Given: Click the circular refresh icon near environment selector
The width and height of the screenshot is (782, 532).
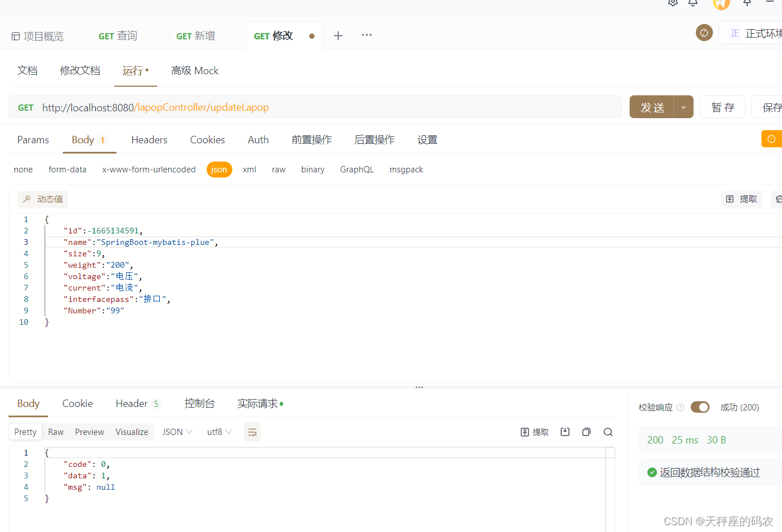Looking at the screenshot, I should point(704,33).
